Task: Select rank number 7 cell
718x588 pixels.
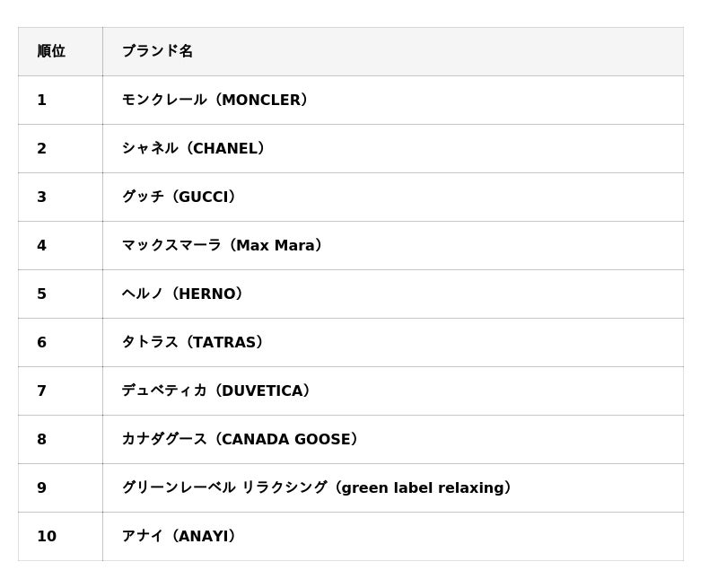Action: (x=42, y=391)
